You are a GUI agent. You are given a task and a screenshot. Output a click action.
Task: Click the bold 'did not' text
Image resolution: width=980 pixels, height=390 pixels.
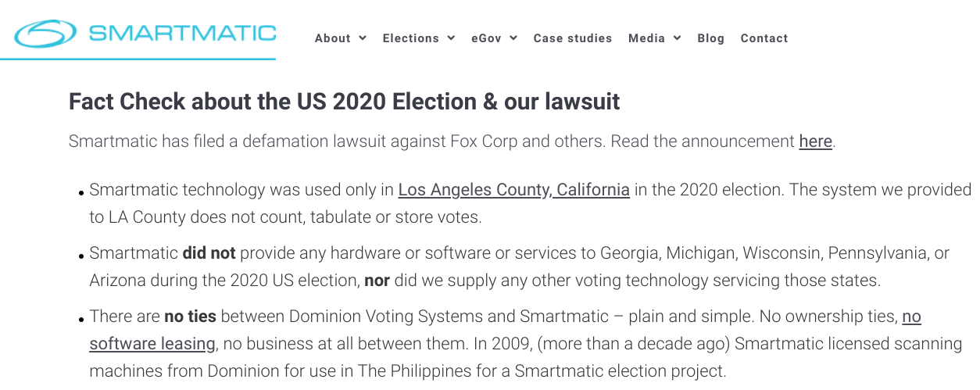[209, 253]
